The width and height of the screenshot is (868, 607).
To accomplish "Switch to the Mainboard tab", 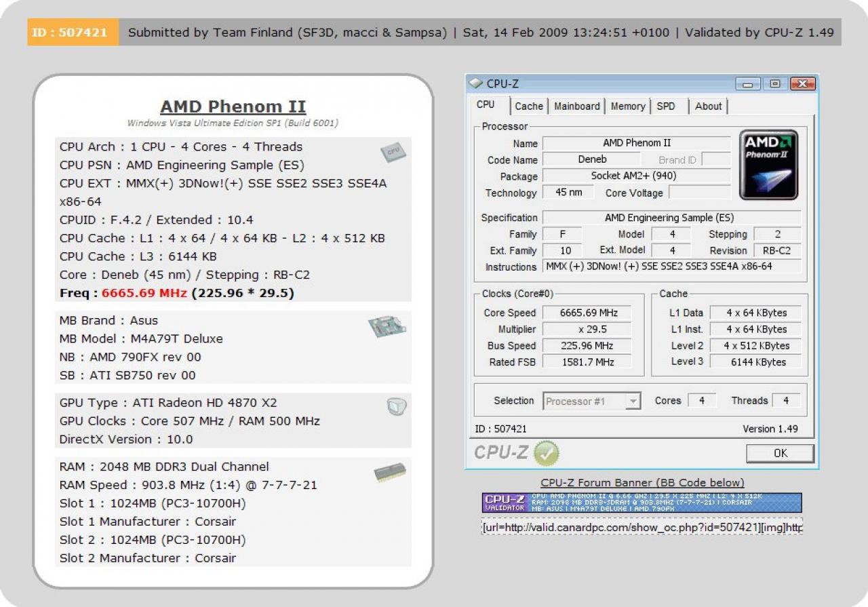I will click(576, 106).
